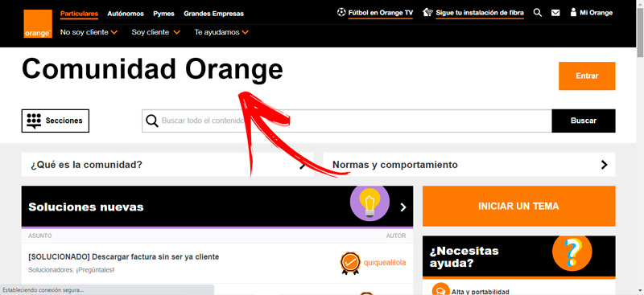Select the Particulares tab

tap(79, 14)
